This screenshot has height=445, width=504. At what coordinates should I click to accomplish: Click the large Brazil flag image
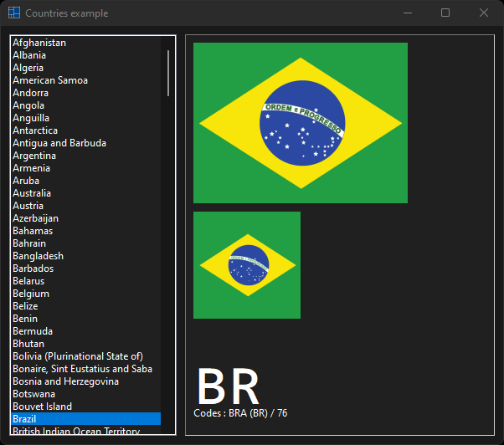coord(301,123)
